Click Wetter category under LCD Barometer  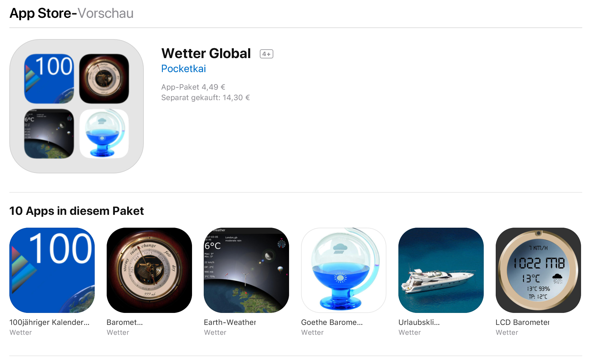[x=507, y=332]
